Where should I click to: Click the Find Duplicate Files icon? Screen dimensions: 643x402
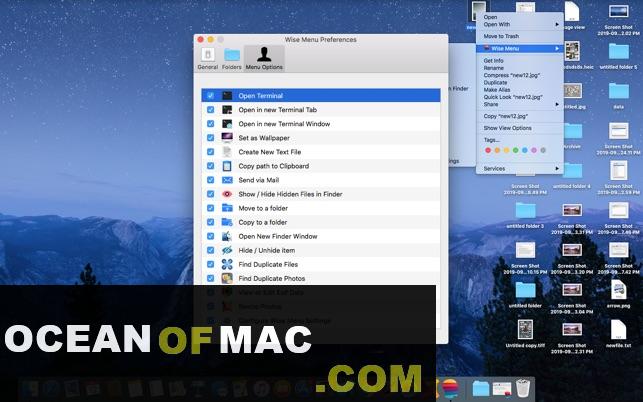[227, 264]
